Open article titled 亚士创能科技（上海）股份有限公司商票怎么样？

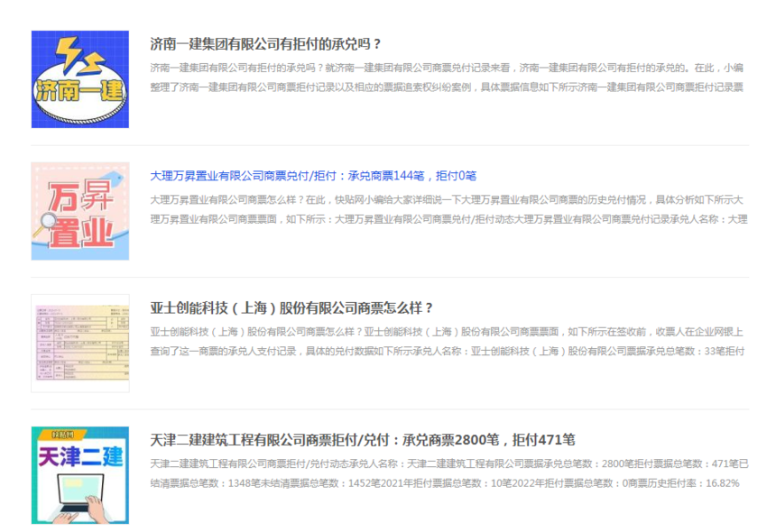[291, 308]
